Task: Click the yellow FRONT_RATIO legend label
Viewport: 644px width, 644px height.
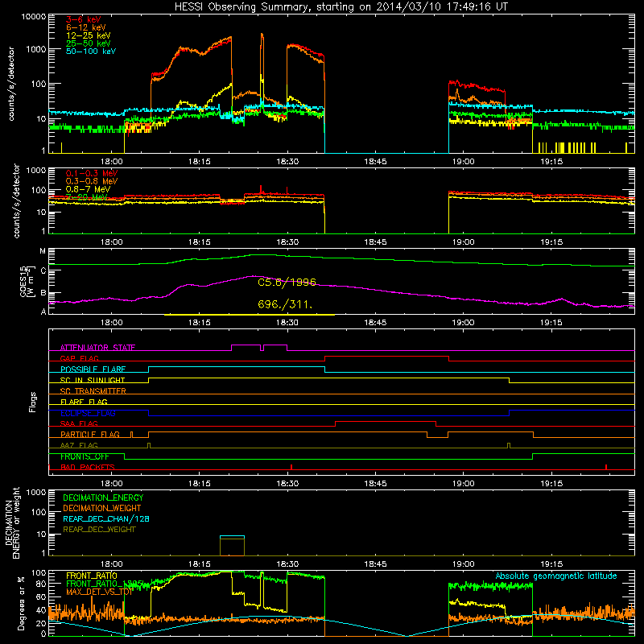Action: pos(92,576)
